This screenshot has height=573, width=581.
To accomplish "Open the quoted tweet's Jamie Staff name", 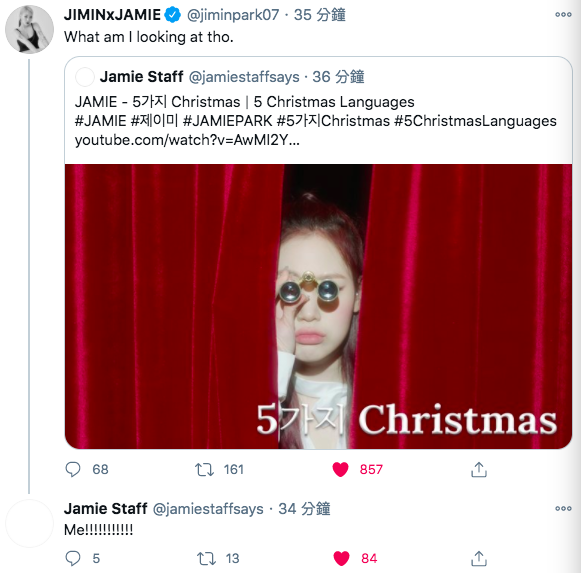I will [x=142, y=77].
